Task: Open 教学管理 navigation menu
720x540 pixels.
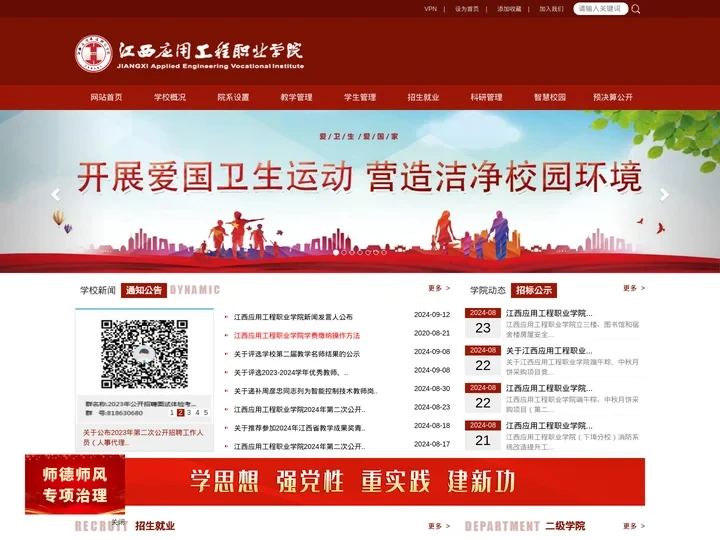Action: 297,97
